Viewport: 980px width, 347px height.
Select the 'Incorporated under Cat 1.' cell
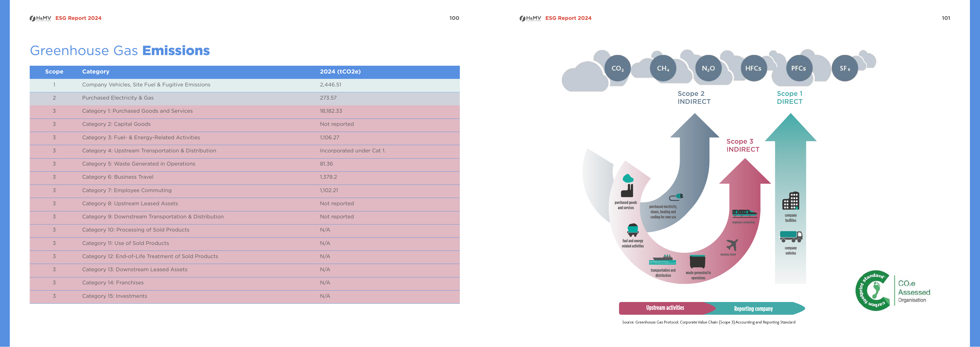point(353,150)
